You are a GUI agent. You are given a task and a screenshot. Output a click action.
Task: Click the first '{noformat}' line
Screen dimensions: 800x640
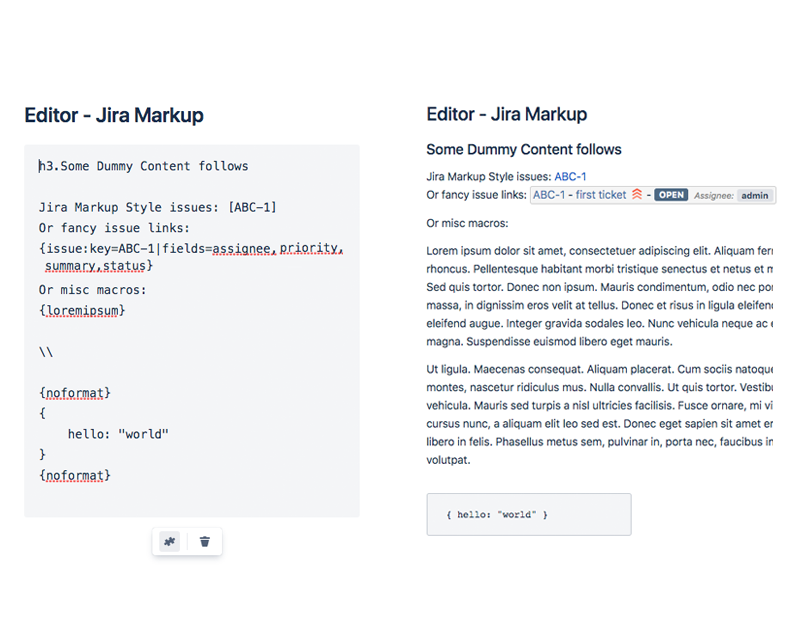coord(75,393)
